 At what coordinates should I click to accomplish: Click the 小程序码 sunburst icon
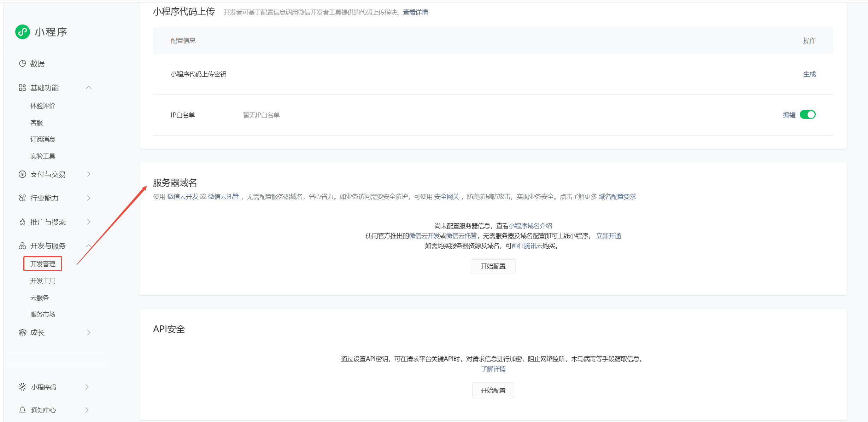[x=22, y=387]
